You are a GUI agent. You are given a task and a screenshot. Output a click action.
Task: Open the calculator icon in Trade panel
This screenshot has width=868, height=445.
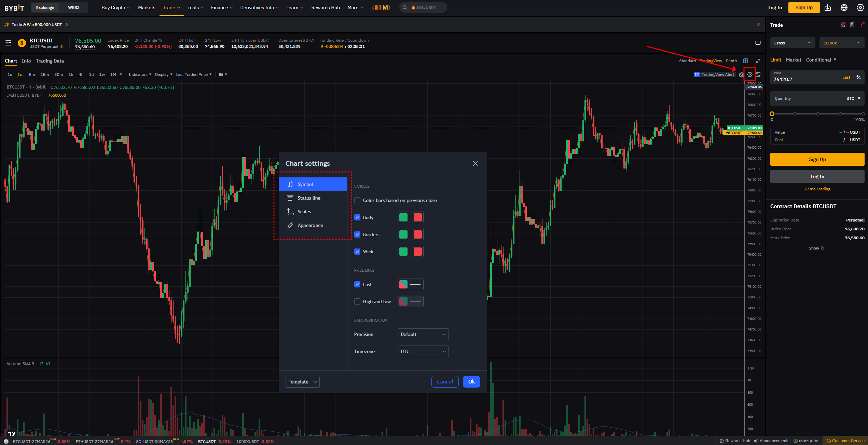click(x=852, y=25)
